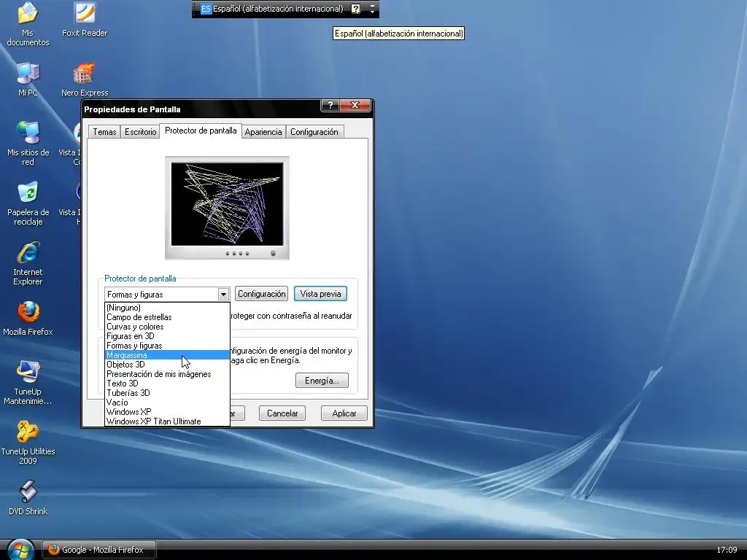Launch Mozilla Firefox desktop icon

tap(28, 318)
